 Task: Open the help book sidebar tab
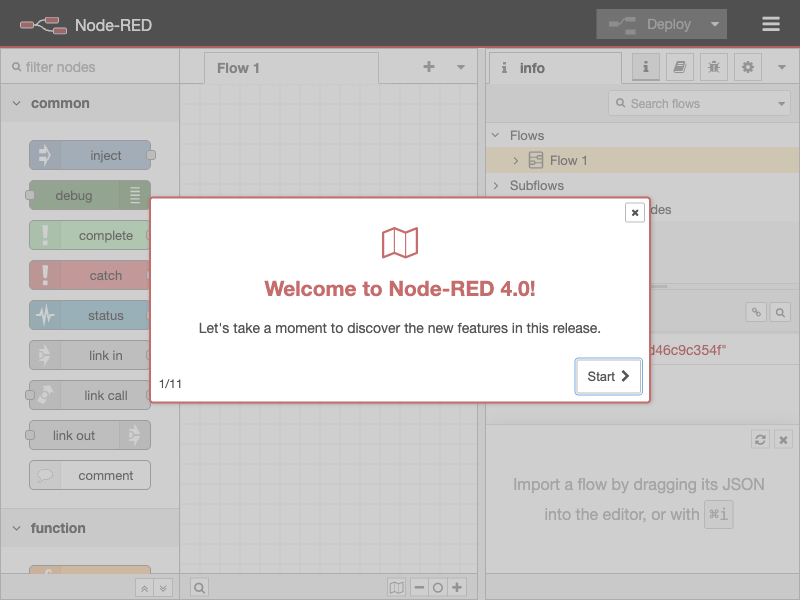point(680,67)
